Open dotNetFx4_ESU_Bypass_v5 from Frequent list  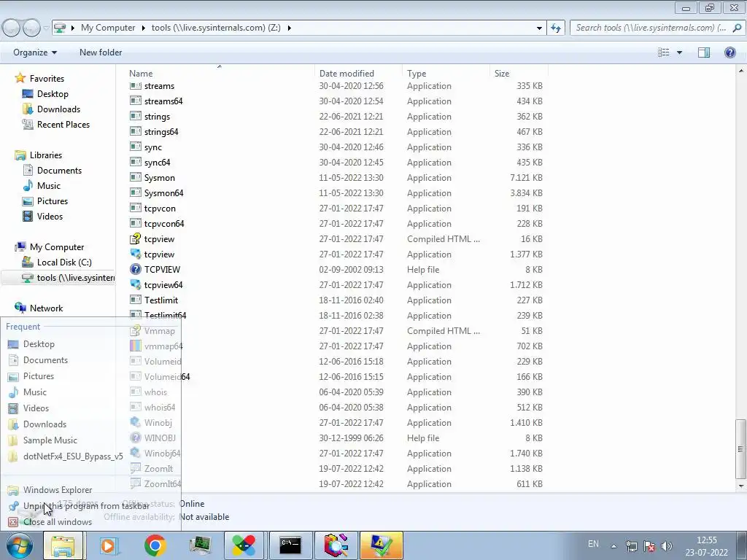(73, 456)
